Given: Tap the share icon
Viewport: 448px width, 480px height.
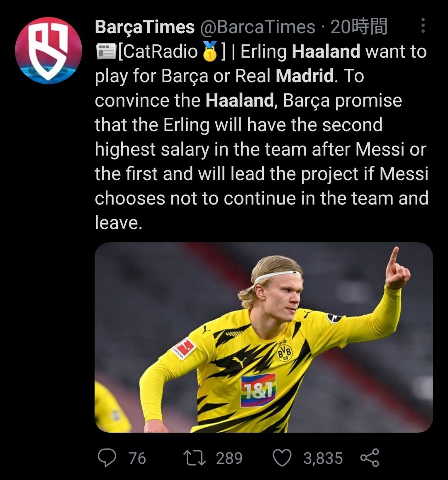Looking at the screenshot, I should coord(370,458).
